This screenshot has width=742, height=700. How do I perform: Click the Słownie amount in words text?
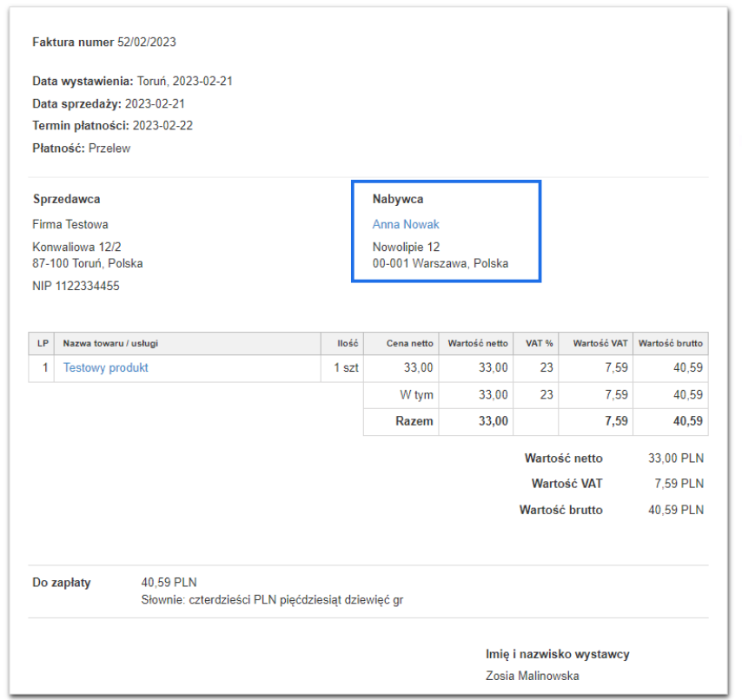272,599
